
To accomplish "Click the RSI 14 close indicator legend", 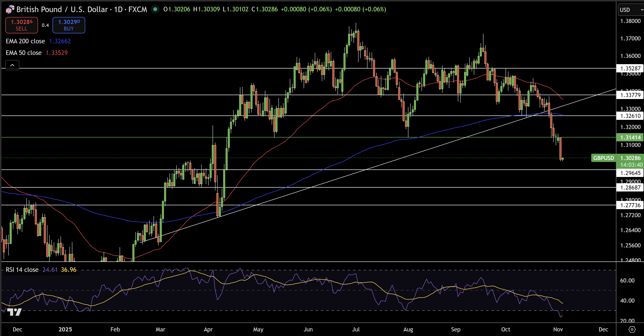I will click(22, 269).
